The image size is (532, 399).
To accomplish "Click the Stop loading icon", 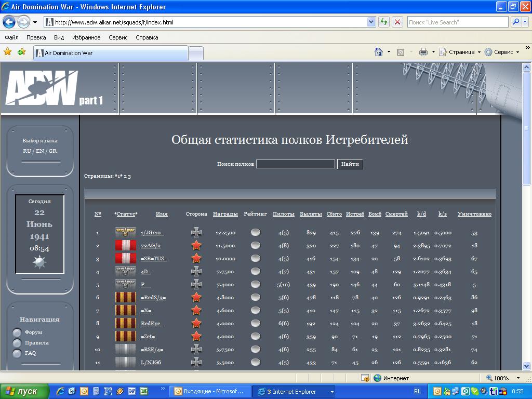I will pyautogui.click(x=397, y=22).
